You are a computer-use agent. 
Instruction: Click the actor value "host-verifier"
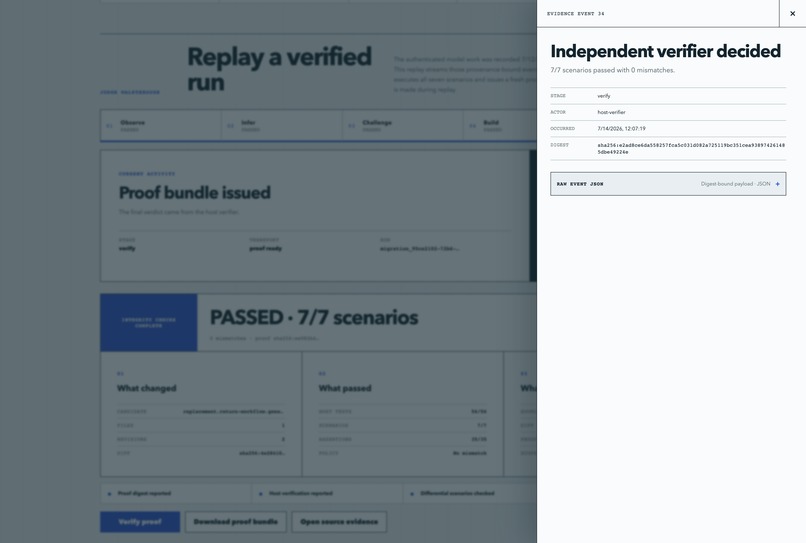coord(611,112)
